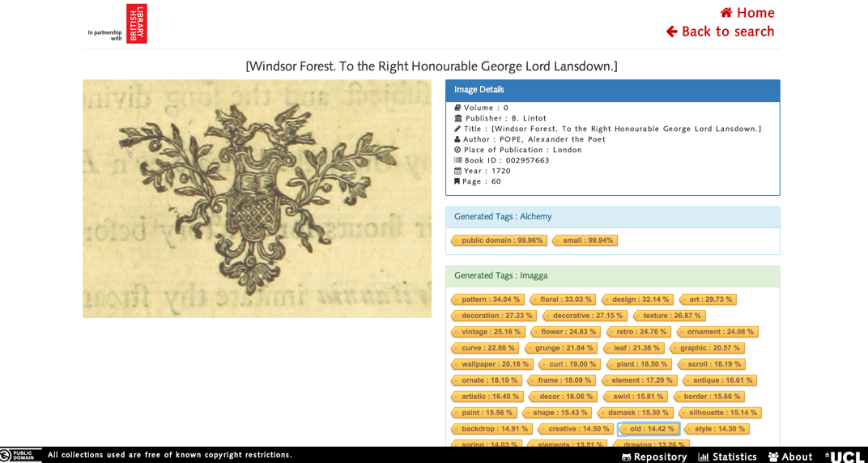Click the About people icon

point(773,457)
